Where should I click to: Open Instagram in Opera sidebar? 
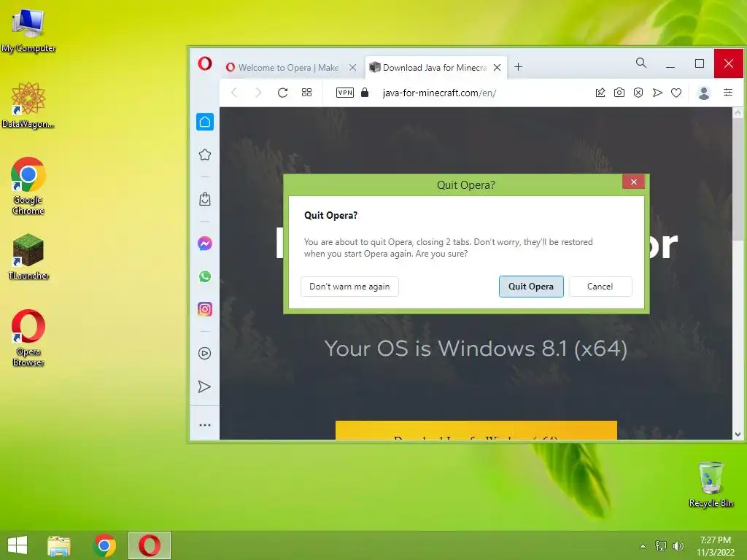tap(205, 309)
